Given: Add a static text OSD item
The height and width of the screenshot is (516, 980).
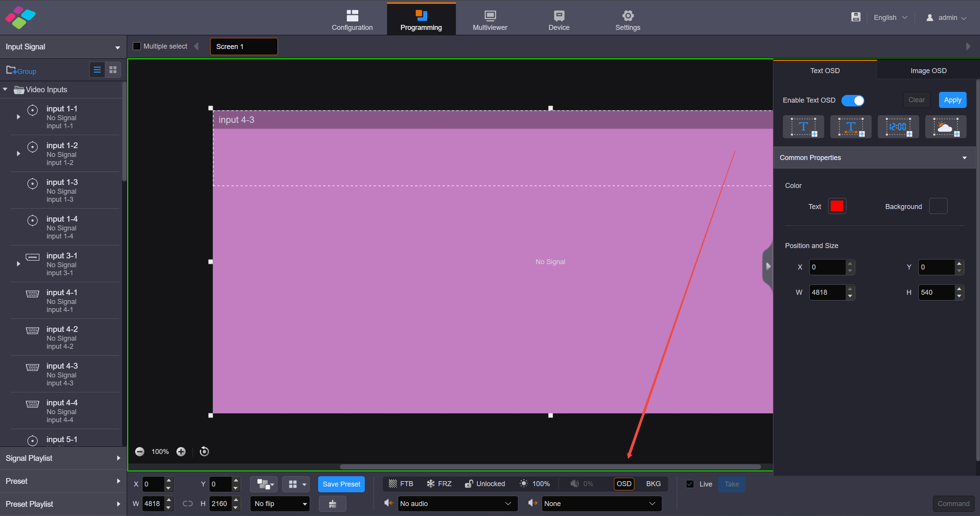Looking at the screenshot, I should click(x=803, y=127).
